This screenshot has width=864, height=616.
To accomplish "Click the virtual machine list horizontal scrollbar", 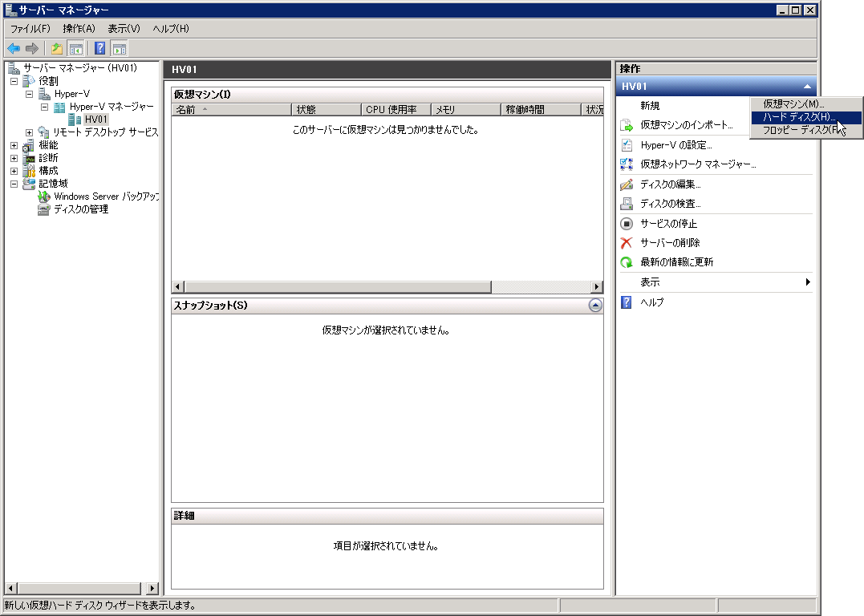I will (x=337, y=287).
